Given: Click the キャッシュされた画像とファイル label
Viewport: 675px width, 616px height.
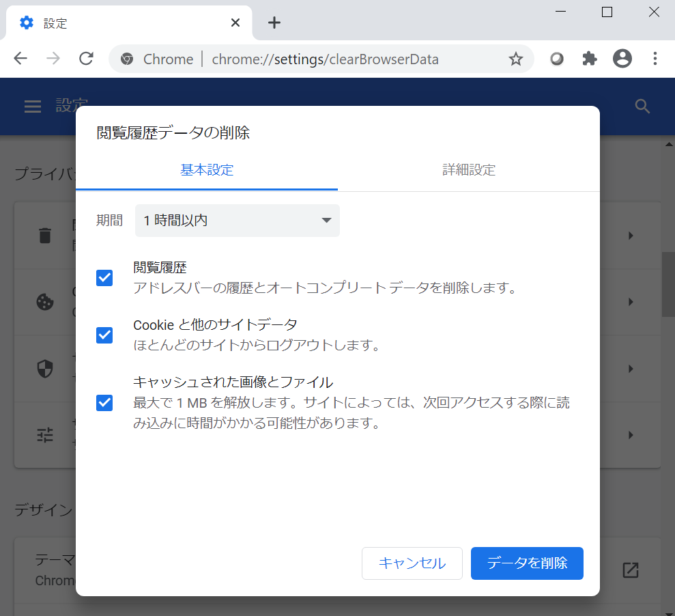Looking at the screenshot, I should [x=233, y=382].
